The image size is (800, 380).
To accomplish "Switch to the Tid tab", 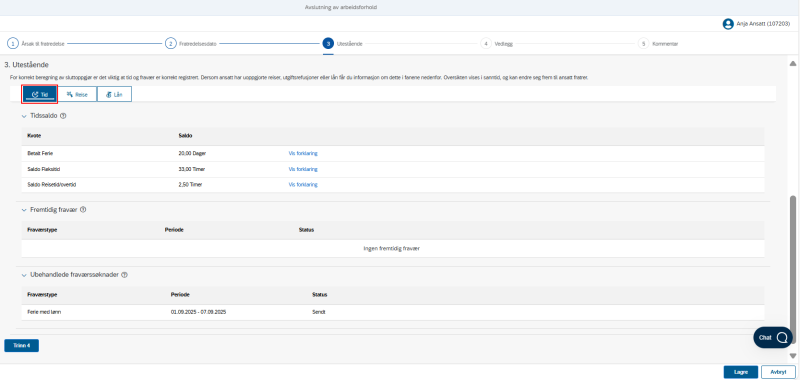I will click(x=40, y=94).
